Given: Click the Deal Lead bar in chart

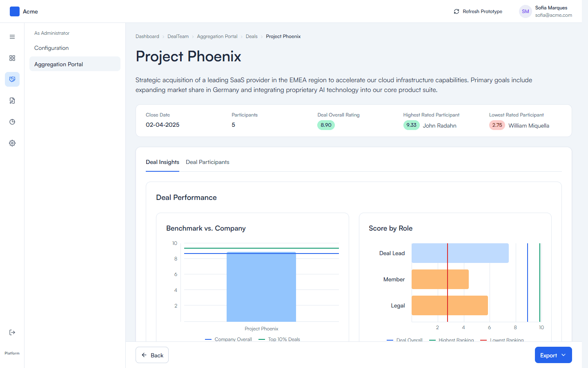Looking at the screenshot, I should tap(460, 253).
